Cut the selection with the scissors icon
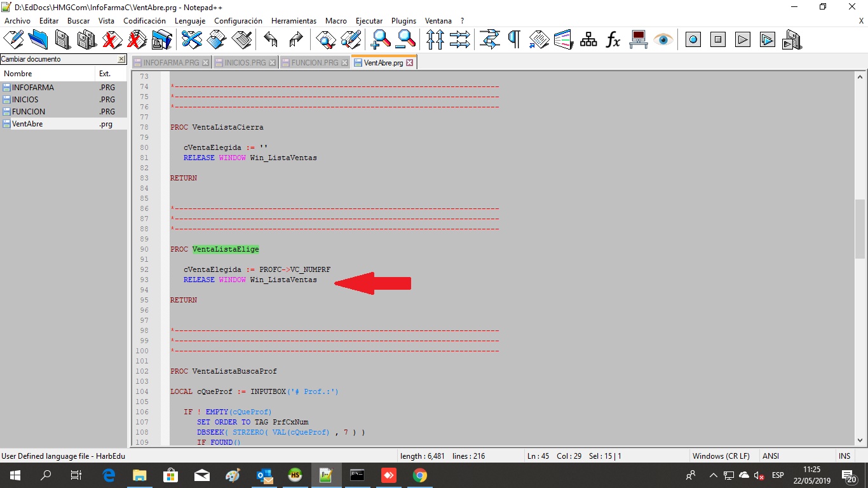 pyautogui.click(x=191, y=40)
